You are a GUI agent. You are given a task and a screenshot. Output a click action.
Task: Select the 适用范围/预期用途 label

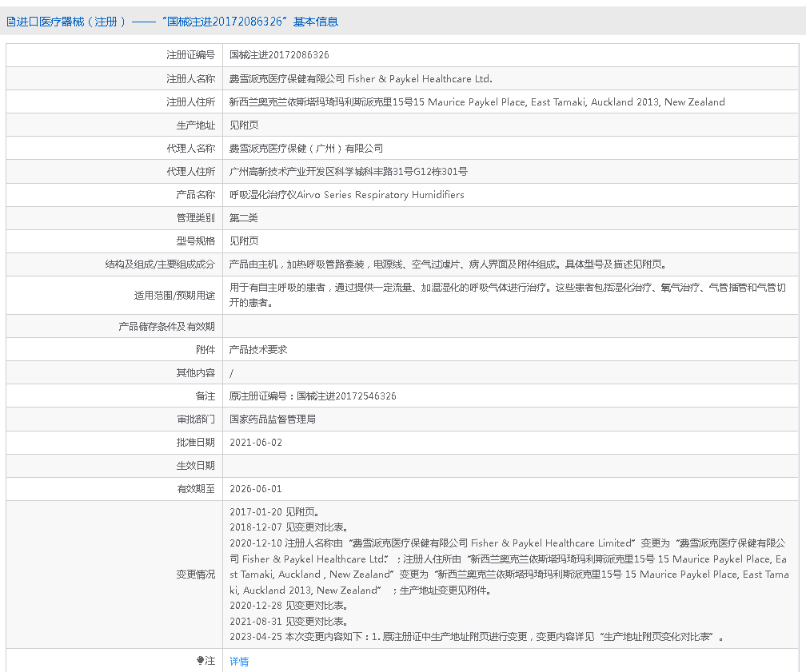175,295
